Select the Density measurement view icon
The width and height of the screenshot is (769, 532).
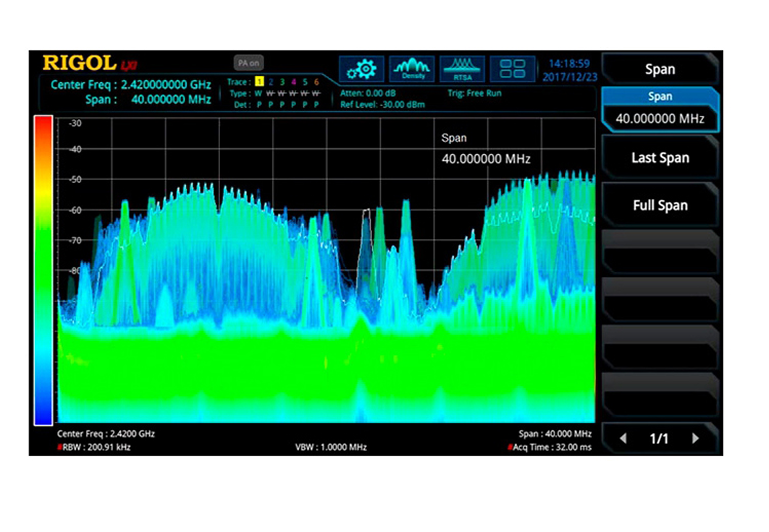pos(411,69)
